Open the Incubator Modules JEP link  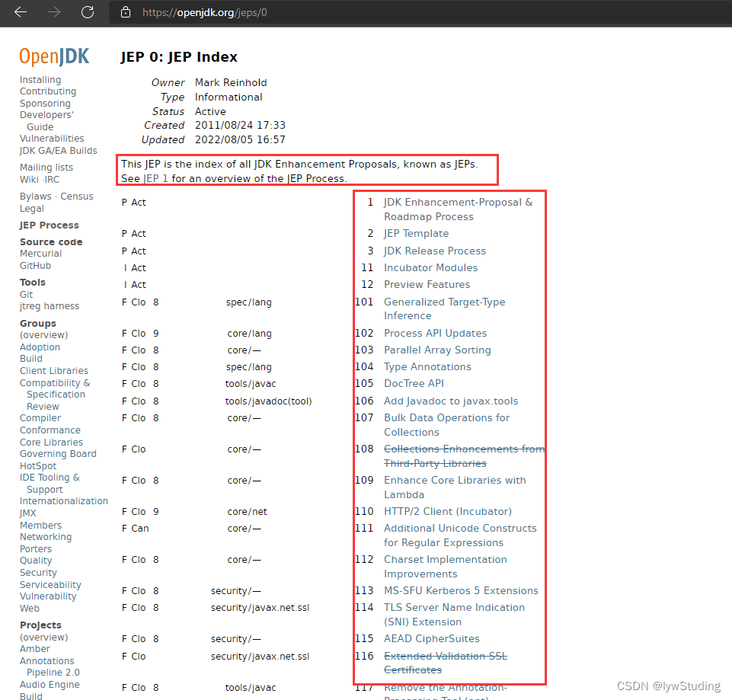click(431, 268)
